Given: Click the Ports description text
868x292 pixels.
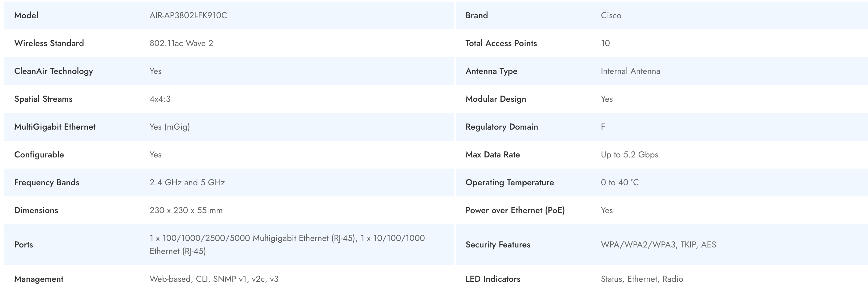Looking at the screenshot, I should click(287, 244).
